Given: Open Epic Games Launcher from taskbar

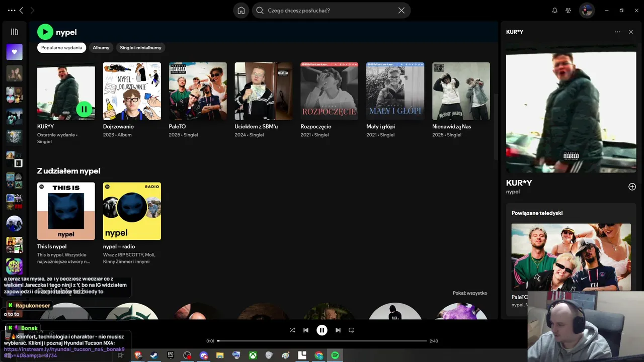Looking at the screenshot, I should [171, 355].
